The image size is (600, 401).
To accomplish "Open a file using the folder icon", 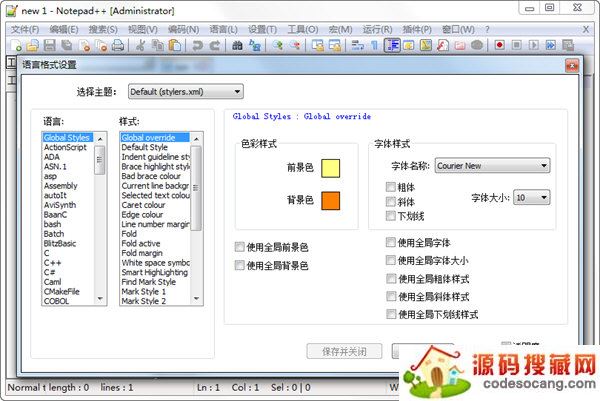I will [x=33, y=46].
